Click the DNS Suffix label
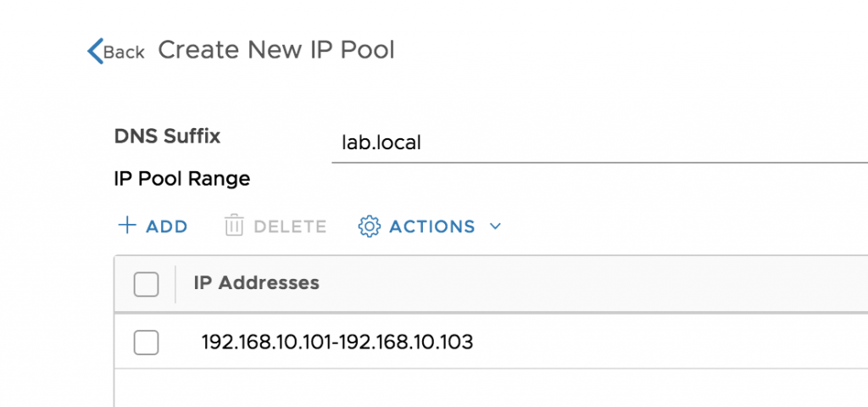Image resolution: width=868 pixels, height=407 pixels. pyautogui.click(x=167, y=137)
